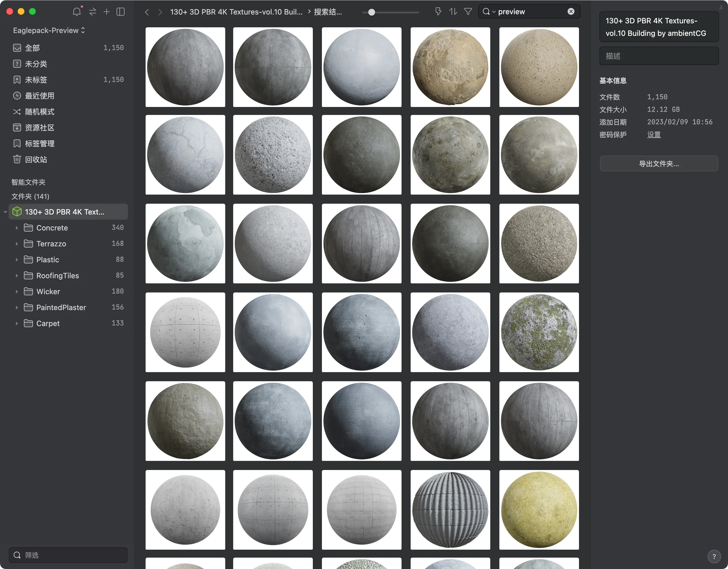The image size is (728, 569).
Task: Open the sort order icon
Action: pyautogui.click(x=453, y=12)
